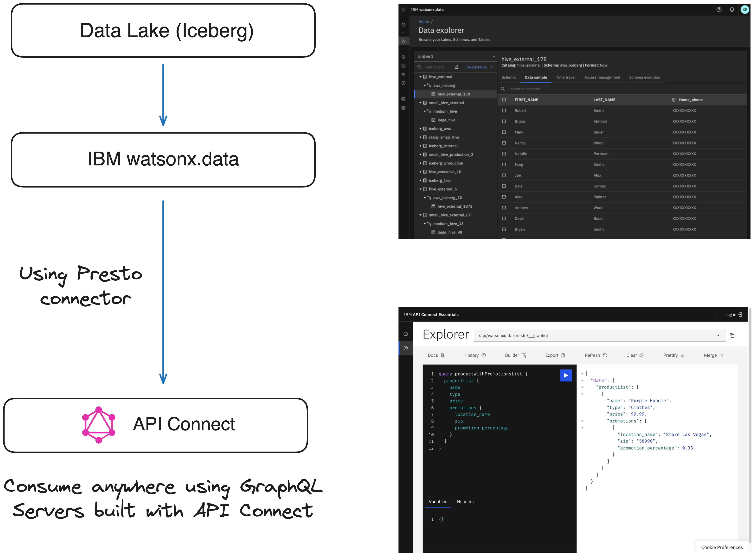Screen dimensions: 756x557
Task: Click Merge in the Explorer toolbar
Action: (713, 355)
